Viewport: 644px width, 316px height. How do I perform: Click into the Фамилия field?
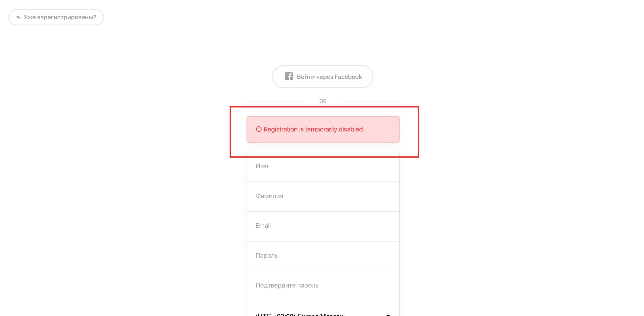pyautogui.click(x=322, y=196)
